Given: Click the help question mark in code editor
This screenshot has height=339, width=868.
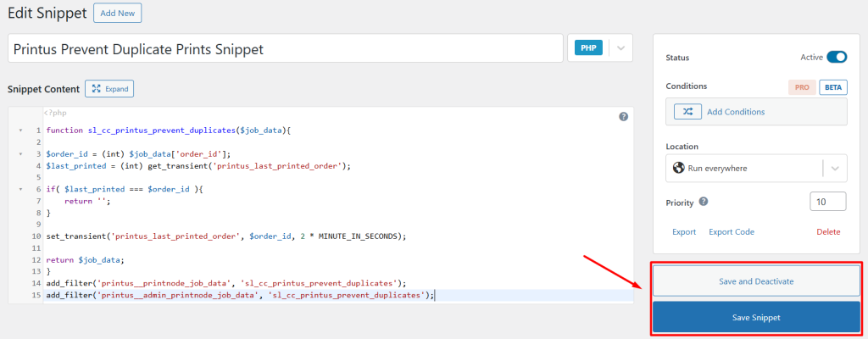Looking at the screenshot, I should point(624,117).
